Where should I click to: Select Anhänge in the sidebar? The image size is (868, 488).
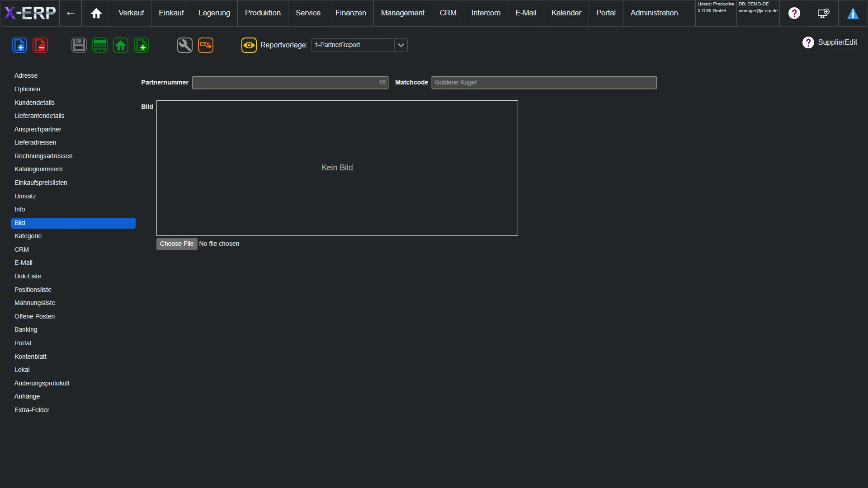click(73, 397)
